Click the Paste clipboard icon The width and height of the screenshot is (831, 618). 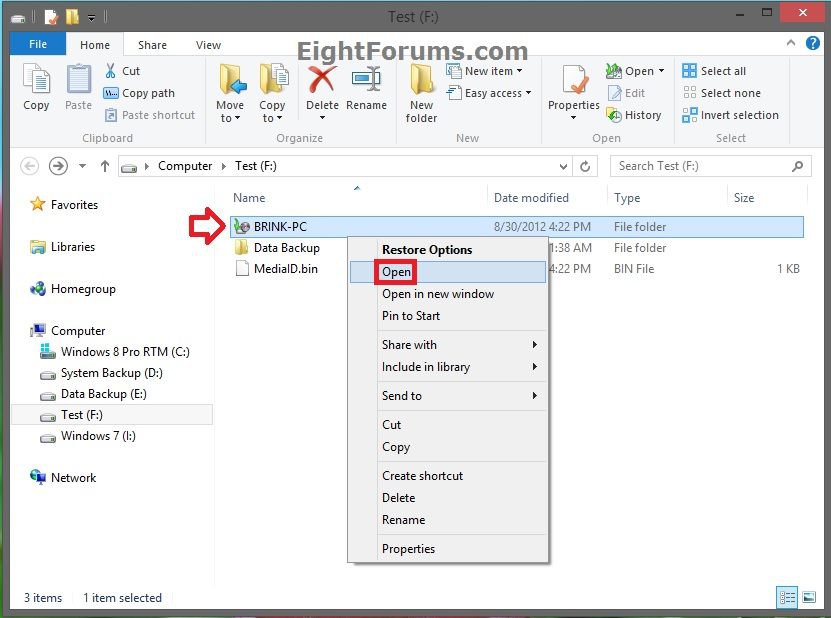(x=78, y=80)
